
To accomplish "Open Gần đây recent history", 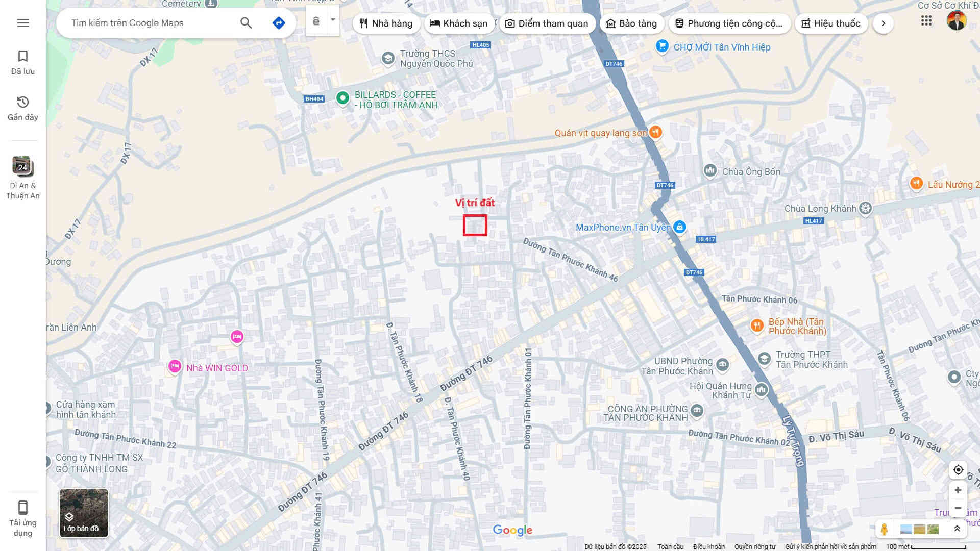I will click(23, 108).
